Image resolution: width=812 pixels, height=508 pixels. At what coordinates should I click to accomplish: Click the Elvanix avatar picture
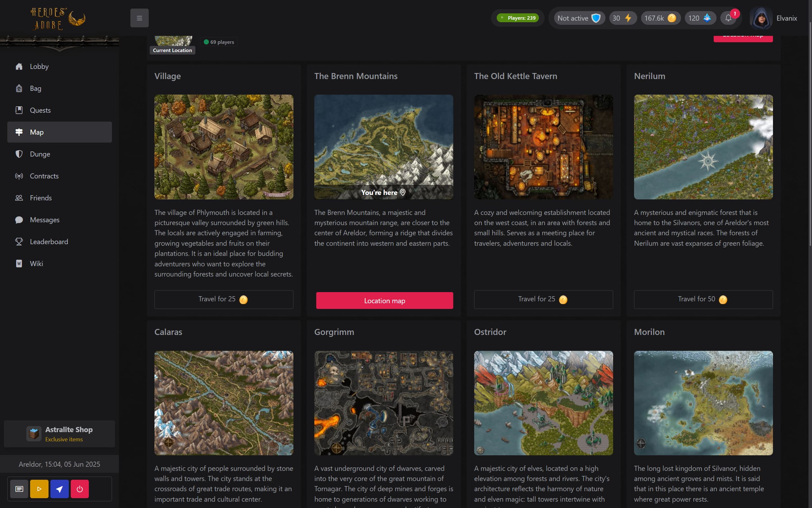coord(761,18)
